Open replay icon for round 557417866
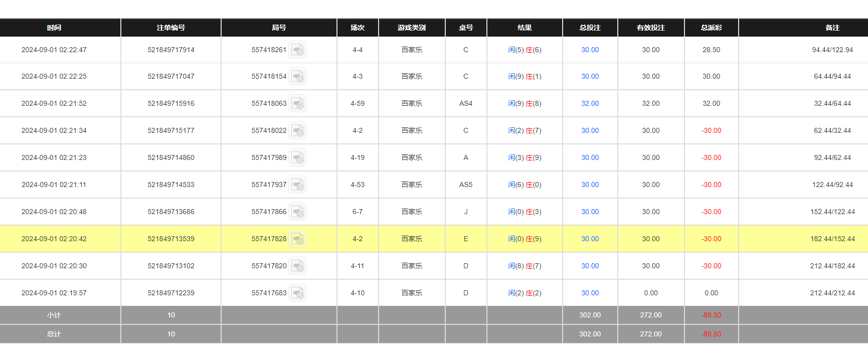Screen dimensions: 868x360 click(298, 212)
